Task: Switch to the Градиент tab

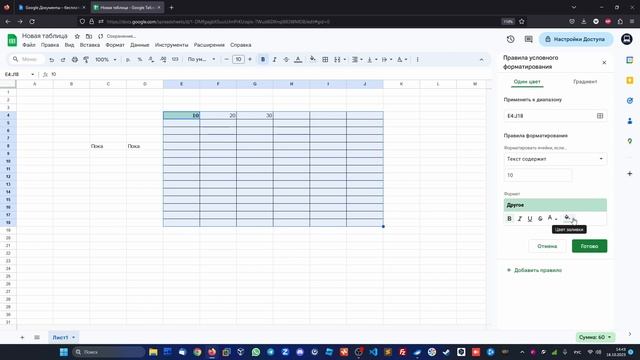Action: pyautogui.click(x=585, y=82)
